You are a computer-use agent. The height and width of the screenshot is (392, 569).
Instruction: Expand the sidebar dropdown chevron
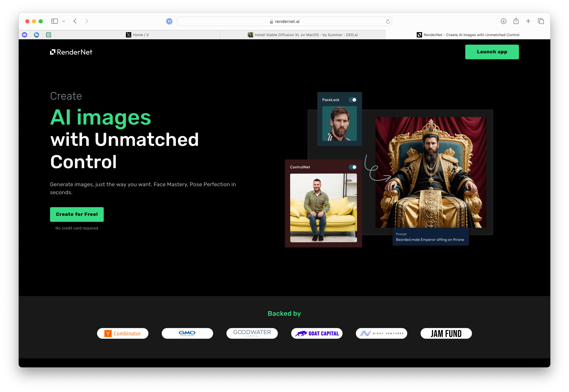(64, 21)
